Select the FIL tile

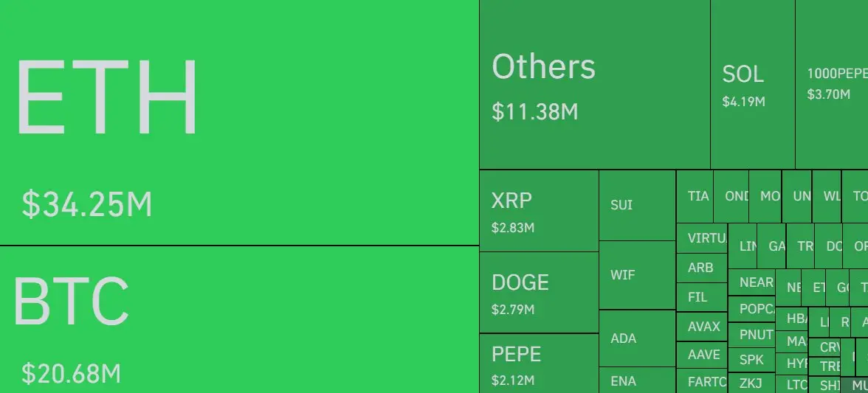[702, 297]
